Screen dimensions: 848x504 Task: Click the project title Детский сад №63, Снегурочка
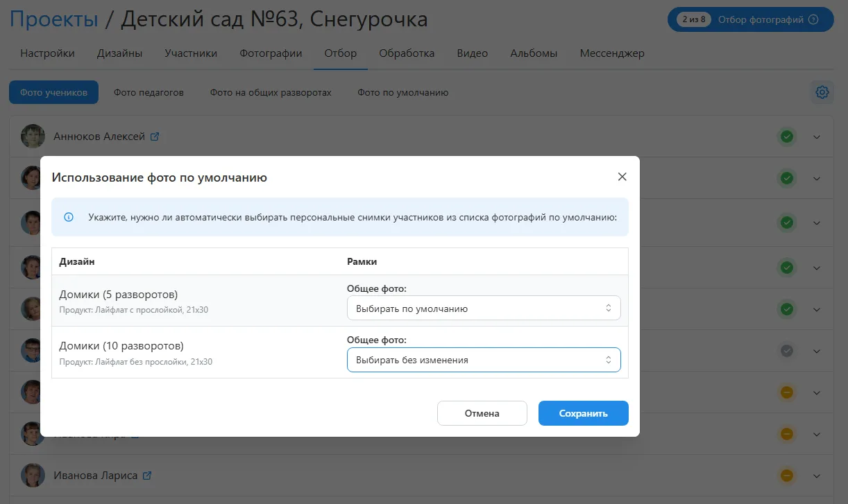point(275,19)
